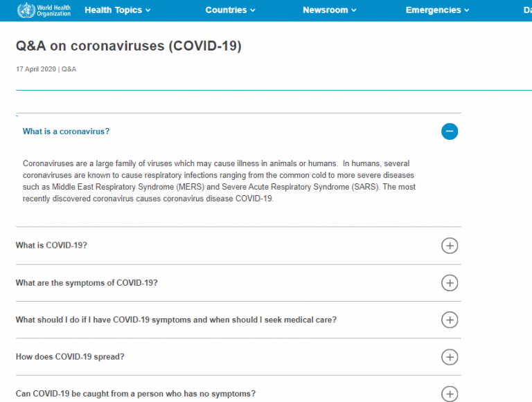Viewport: 532px width, 402px height.
Task: Click the partially visible Data menu item
Action: pos(528,10)
